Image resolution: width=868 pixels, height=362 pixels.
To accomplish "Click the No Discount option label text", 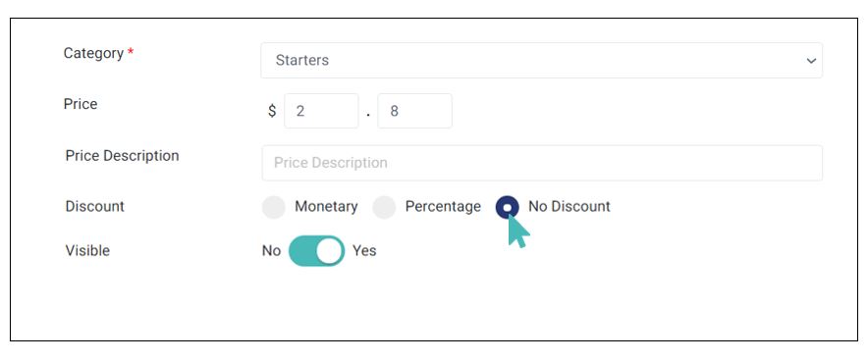I will [x=570, y=207].
